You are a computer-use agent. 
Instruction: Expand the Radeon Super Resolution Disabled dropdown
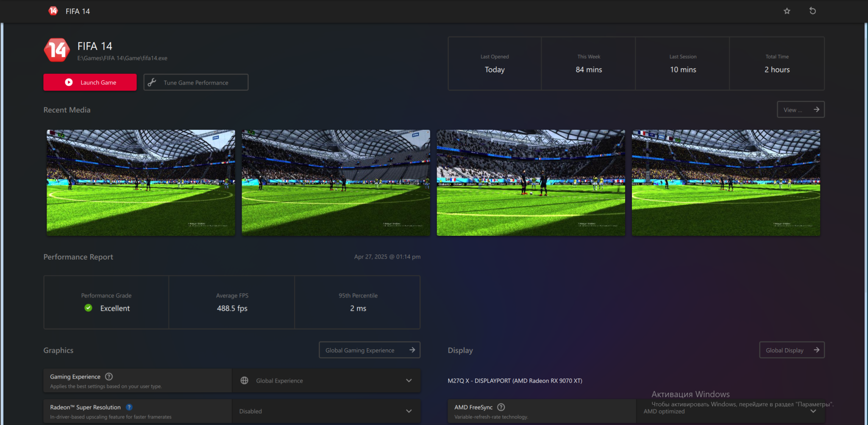[x=326, y=411]
